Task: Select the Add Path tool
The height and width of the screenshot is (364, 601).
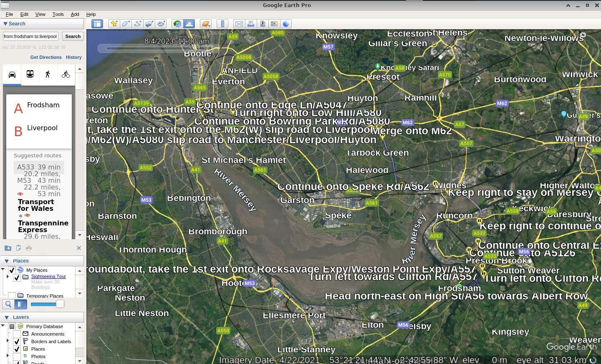Action: 137,24
